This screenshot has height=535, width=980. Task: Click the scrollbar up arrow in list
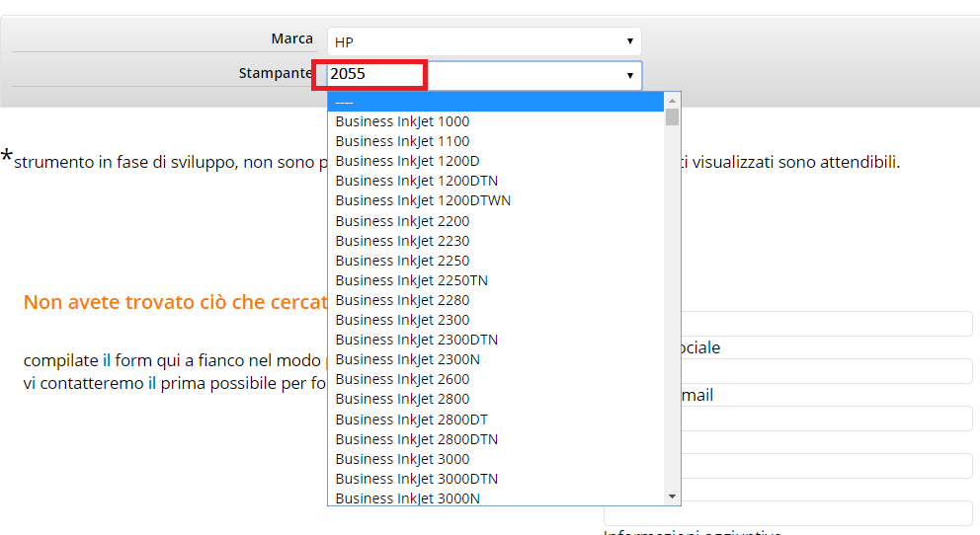click(673, 100)
